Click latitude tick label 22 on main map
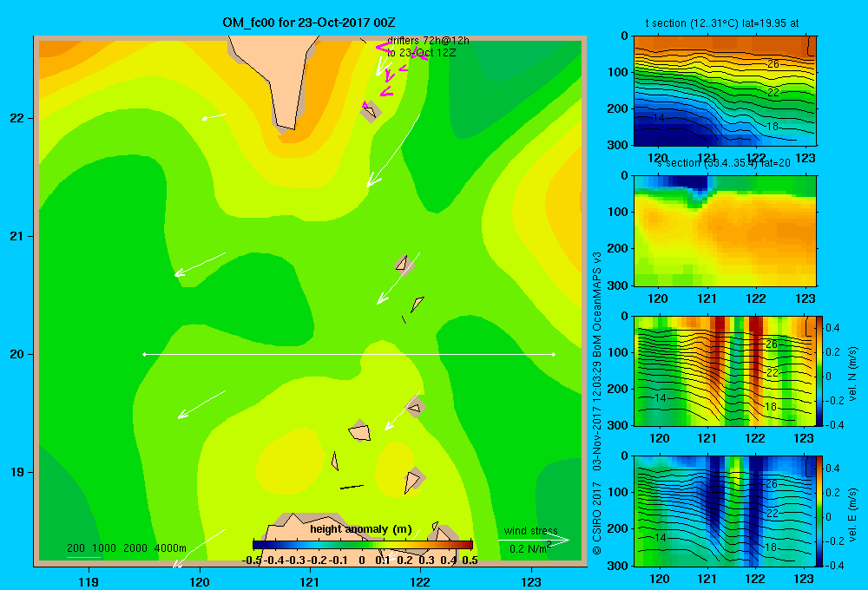Viewport: 868px width, 590px height. click(x=16, y=118)
